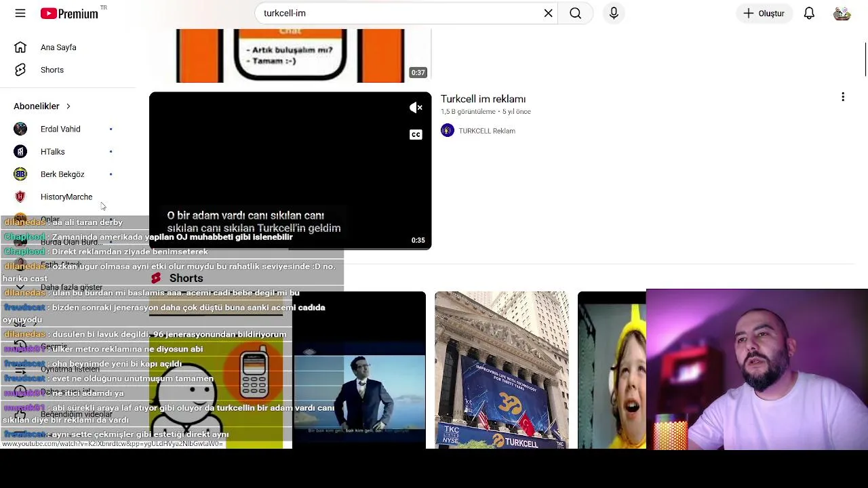Open Shorts in the sidebar
868x488 pixels.
52,70
